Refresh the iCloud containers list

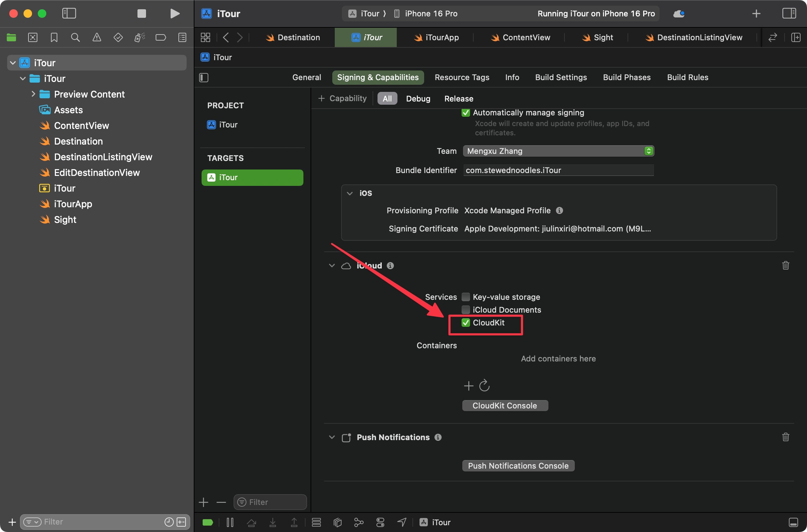pos(484,385)
